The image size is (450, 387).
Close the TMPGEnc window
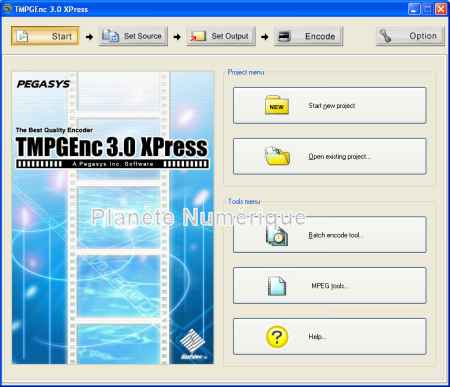coord(441,9)
